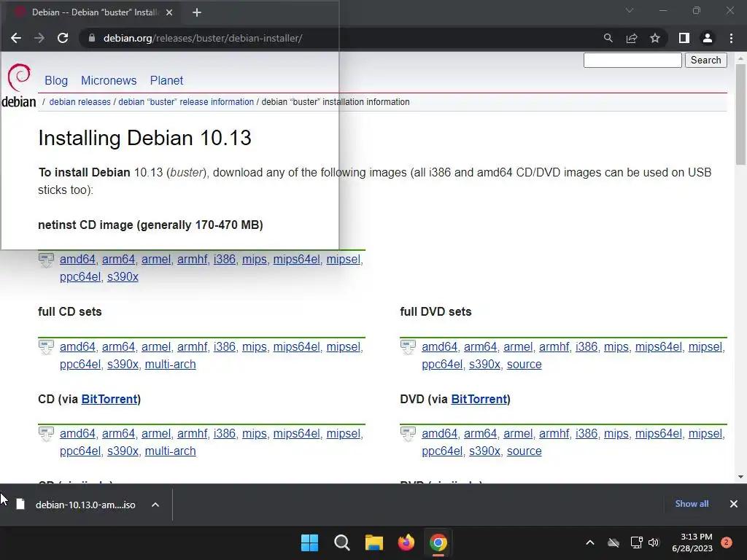Click the Search button
This screenshot has height=560, width=747.
706,60
